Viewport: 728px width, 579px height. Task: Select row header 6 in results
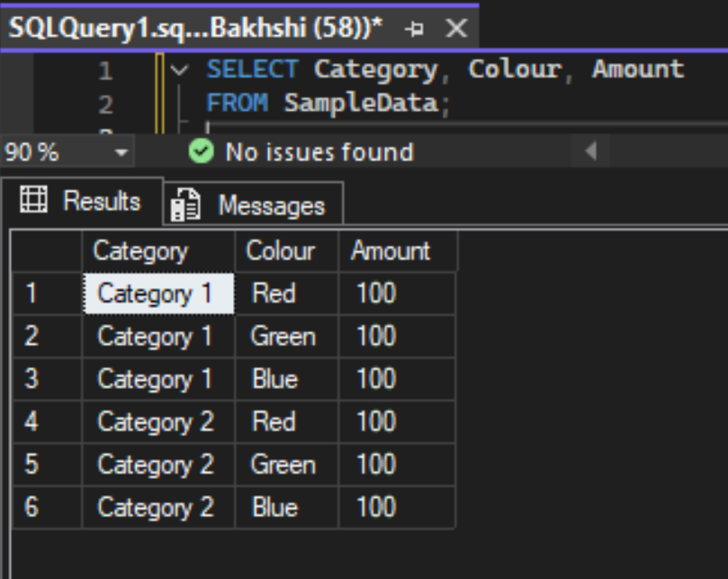[47, 507]
